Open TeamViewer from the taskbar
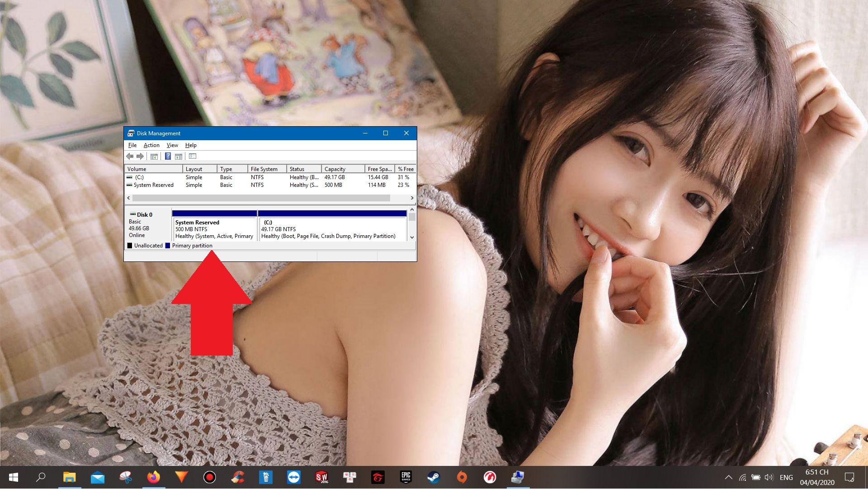The image size is (868, 489). coord(294,477)
